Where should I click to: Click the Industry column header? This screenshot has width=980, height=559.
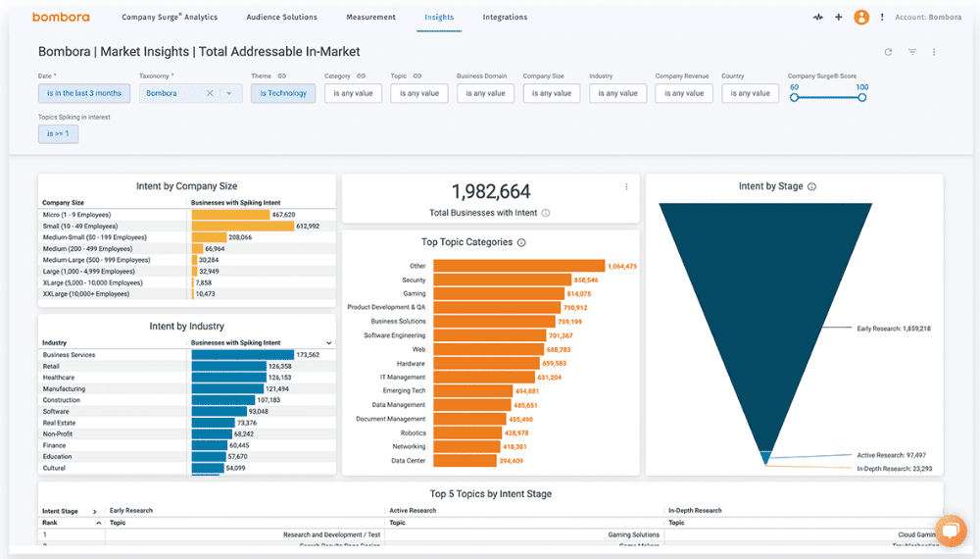pyautogui.click(x=54, y=342)
